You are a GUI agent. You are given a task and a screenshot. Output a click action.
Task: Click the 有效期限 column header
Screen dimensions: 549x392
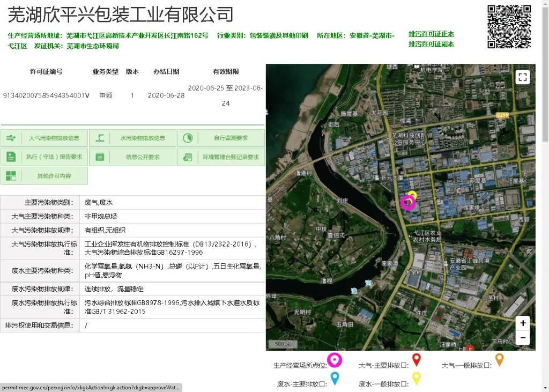point(226,71)
